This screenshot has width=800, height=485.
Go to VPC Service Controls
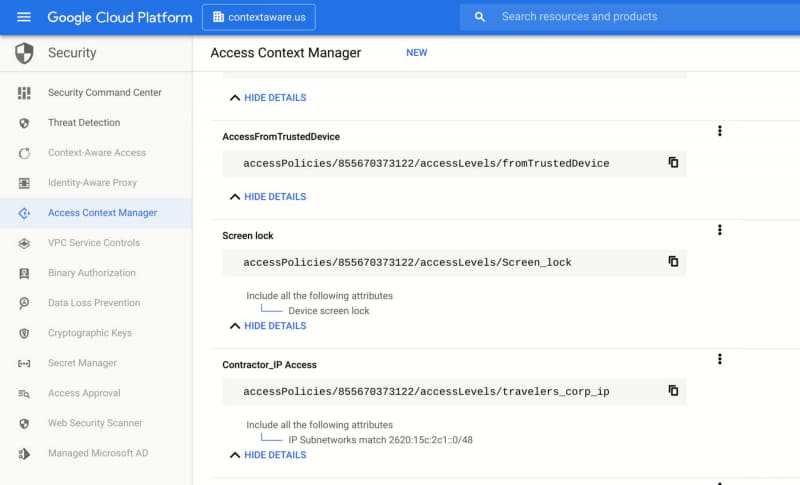[94, 243]
